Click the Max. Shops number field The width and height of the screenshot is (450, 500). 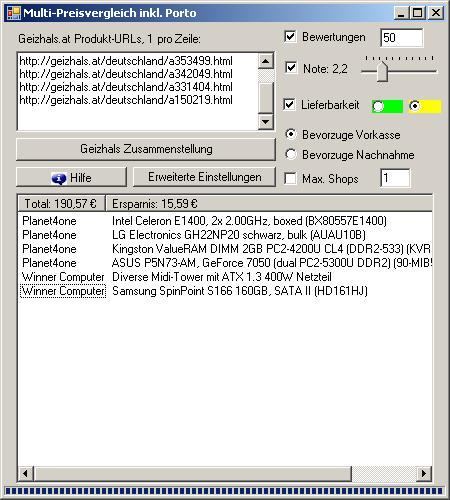[395, 178]
